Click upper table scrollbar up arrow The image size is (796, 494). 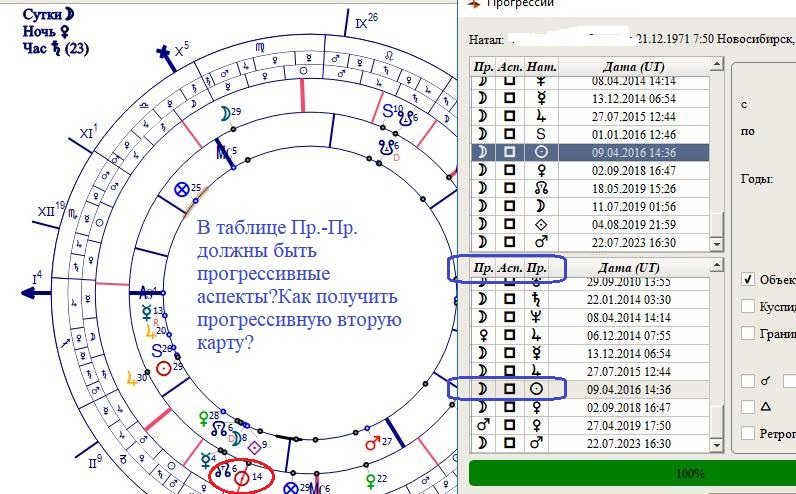(716, 64)
